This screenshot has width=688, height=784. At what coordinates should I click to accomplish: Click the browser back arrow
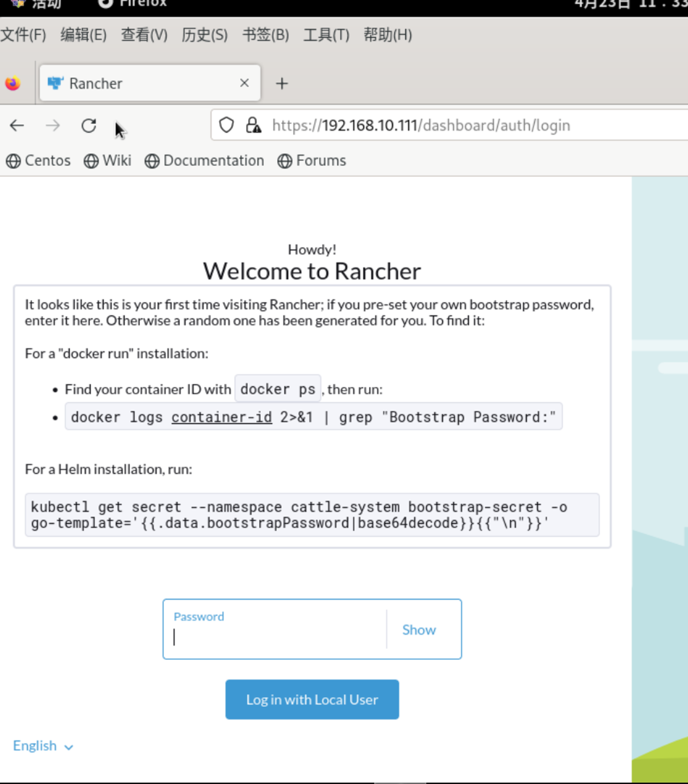(x=17, y=126)
